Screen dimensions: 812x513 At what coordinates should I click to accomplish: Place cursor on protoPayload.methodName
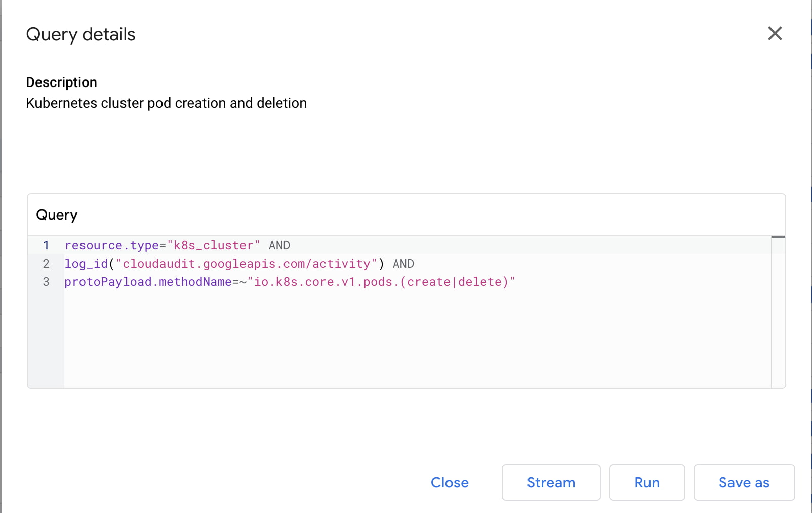click(x=148, y=282)
